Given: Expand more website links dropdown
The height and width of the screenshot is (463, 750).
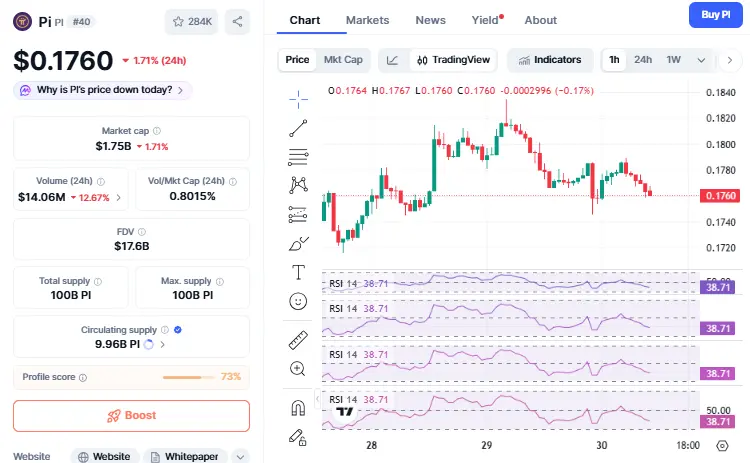Looking at the screenshot, I should (x=241, y=457).
